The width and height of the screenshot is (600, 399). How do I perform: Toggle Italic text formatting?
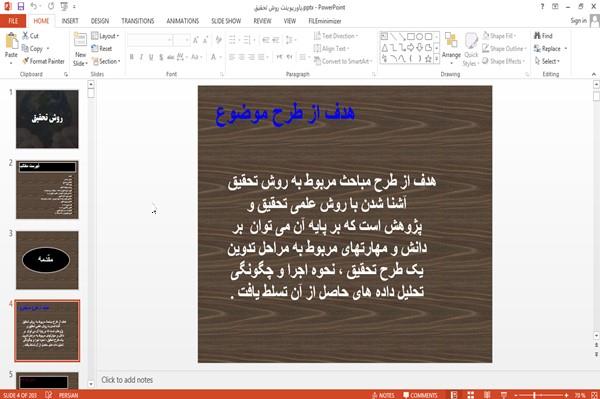(x=141, y=57)
